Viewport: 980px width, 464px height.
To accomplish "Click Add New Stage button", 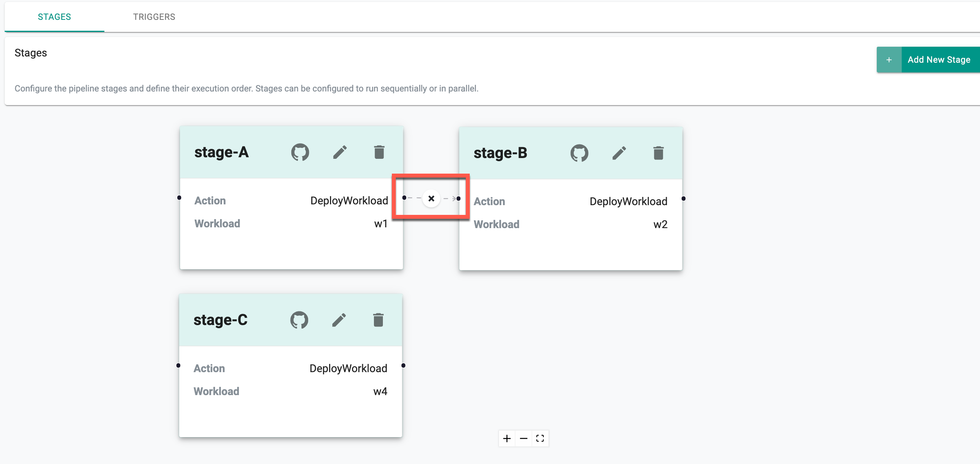I will point(939,60).
